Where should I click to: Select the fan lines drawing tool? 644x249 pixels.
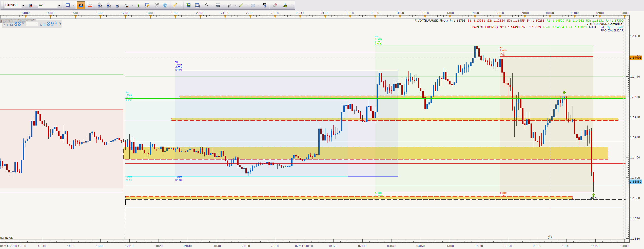[x=230, y=5]
